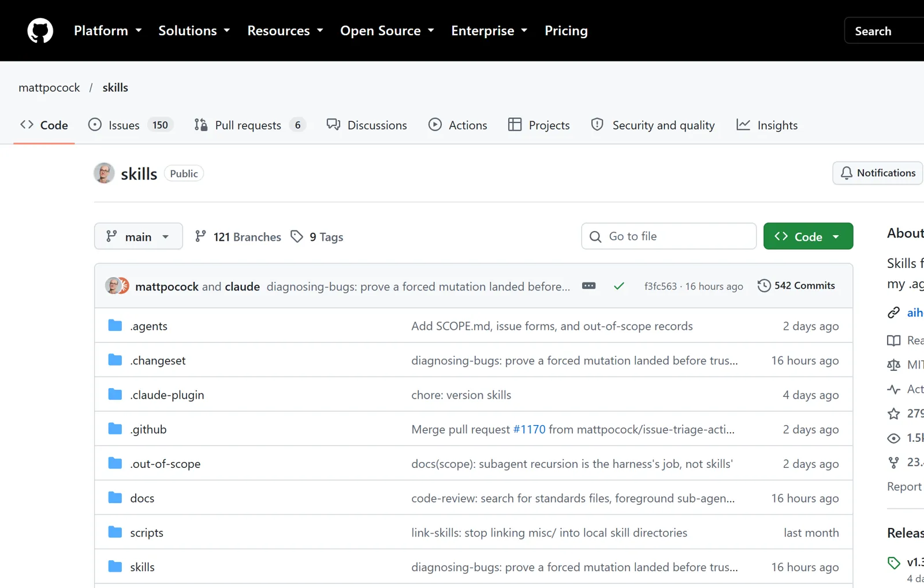
Task: Open the commit history clock icon
Action: (x=764, y=286)
